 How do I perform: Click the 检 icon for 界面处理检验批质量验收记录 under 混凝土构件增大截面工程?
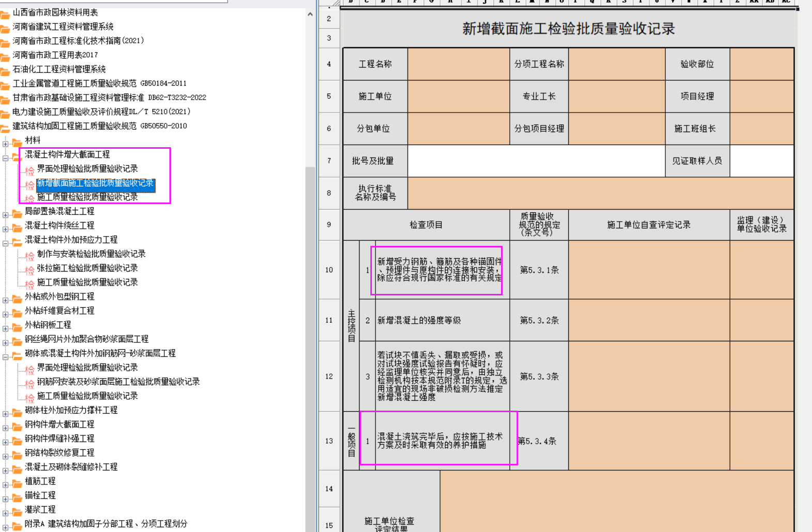pyautogui.click(x=29, y=170)
